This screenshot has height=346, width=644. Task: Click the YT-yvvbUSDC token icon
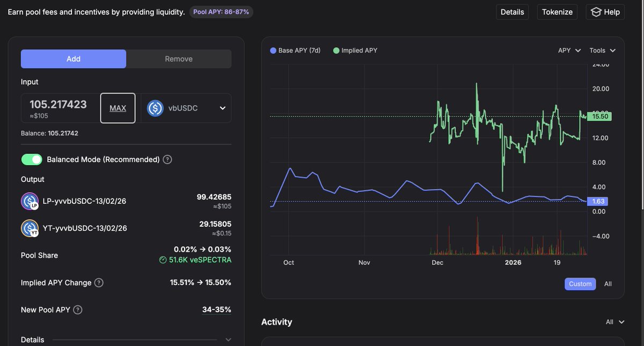point(30,228)
